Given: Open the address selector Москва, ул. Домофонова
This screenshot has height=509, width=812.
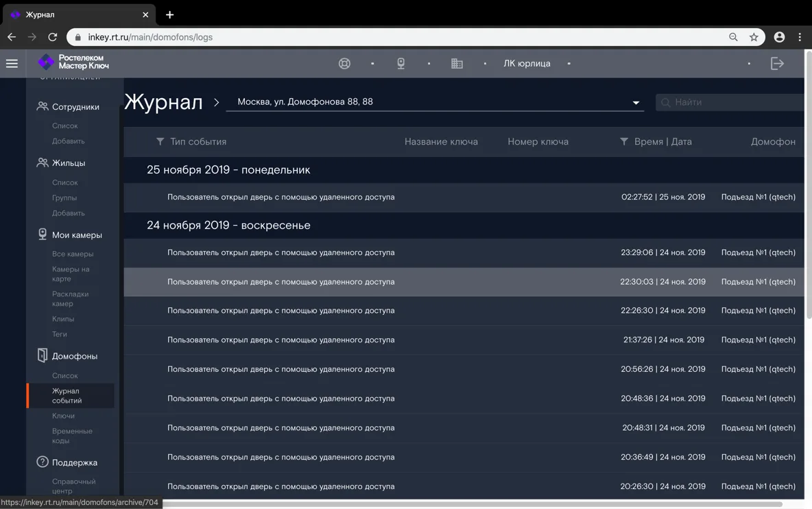Looking at the screenshot, I should [x=435, y=102].
